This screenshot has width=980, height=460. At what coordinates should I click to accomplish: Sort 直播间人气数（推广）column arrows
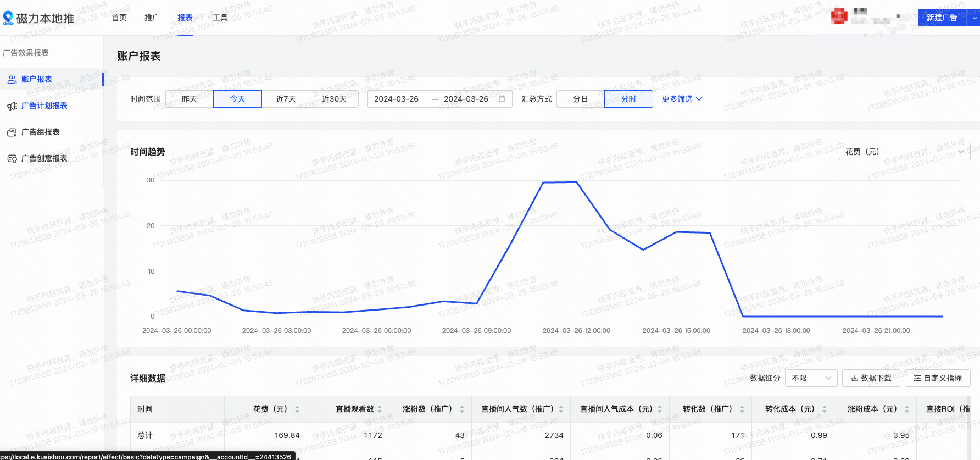click(x=561, y=409)
